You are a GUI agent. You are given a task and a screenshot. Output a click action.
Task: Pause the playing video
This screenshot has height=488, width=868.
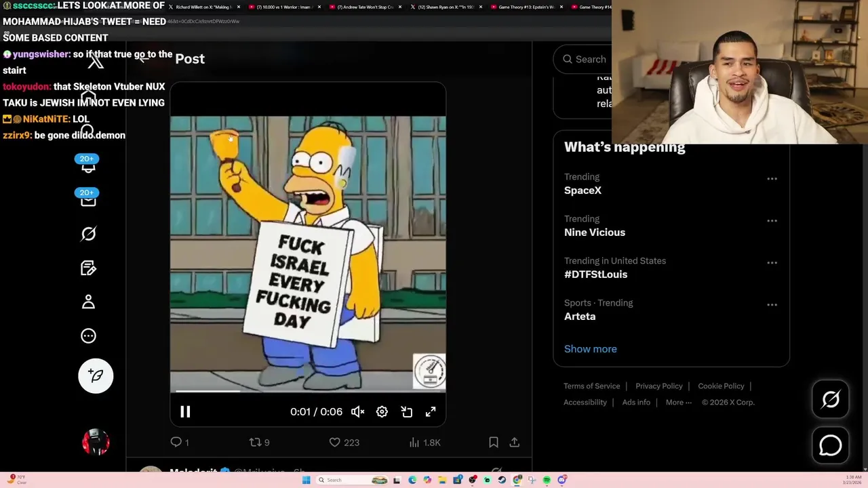pos(185,411)
